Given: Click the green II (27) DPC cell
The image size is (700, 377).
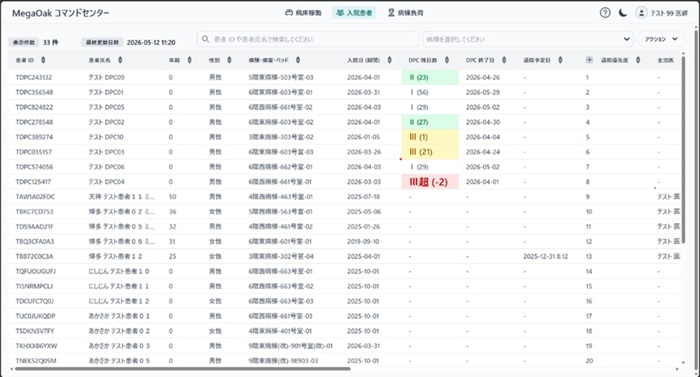Looking at the screenshot, I should click(430, 122).
